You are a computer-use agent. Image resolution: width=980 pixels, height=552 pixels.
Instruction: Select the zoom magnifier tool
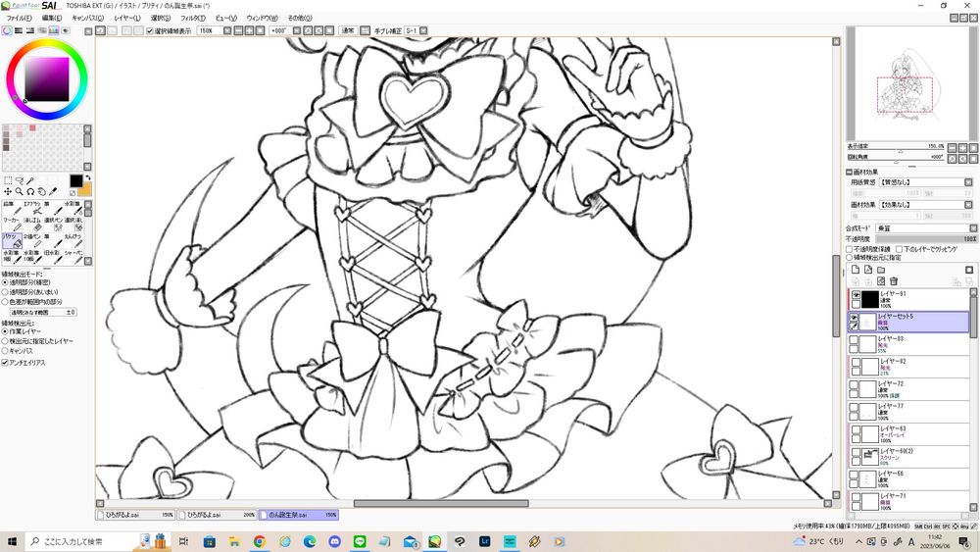tap(20, 192)
